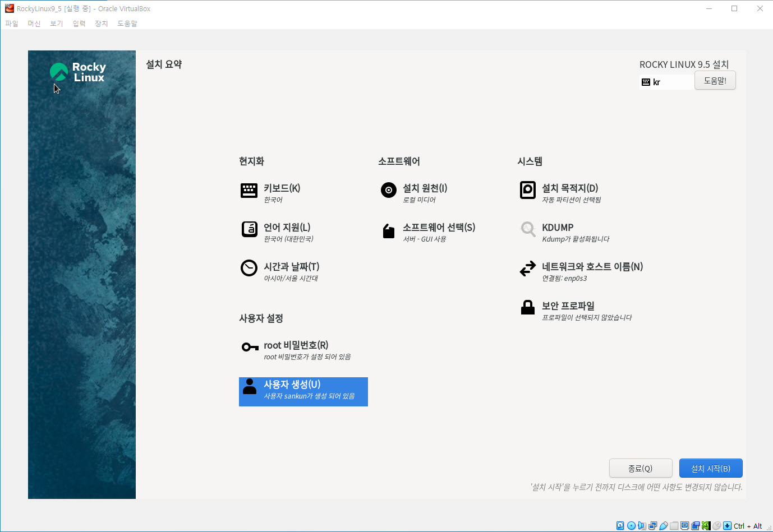Click the 도움말! help button

pos(715,80)
